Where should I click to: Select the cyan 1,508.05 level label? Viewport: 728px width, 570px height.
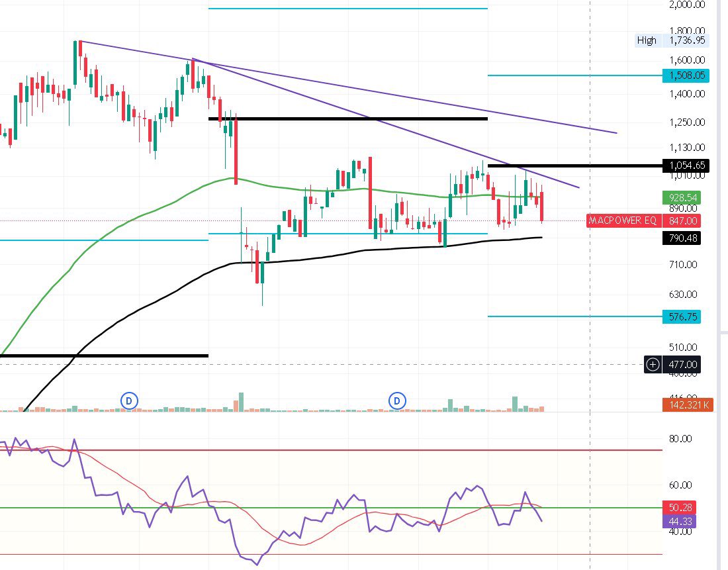(x=686, y=76)
